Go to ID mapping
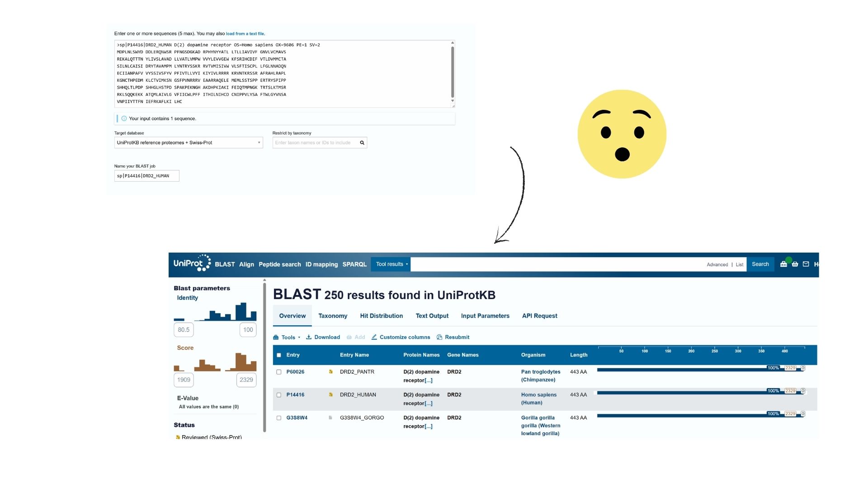The image size is (868, 488). [x=321, y=264]
